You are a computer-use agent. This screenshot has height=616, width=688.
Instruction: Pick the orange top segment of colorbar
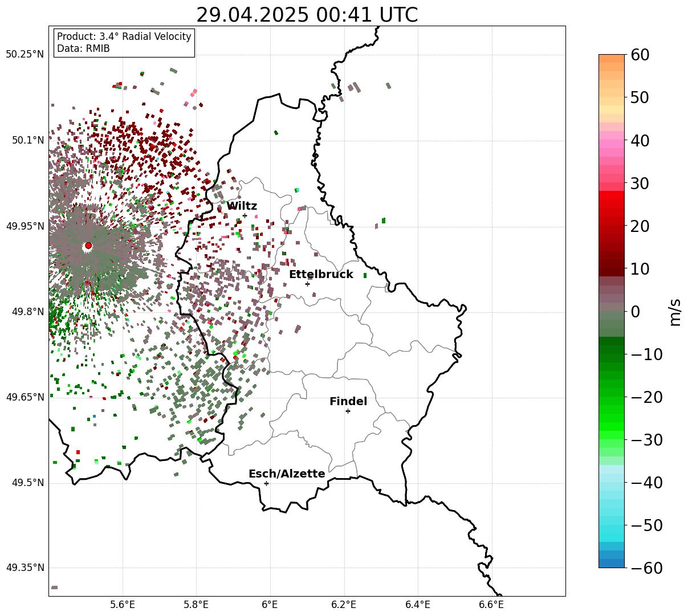tap(612, 59)
